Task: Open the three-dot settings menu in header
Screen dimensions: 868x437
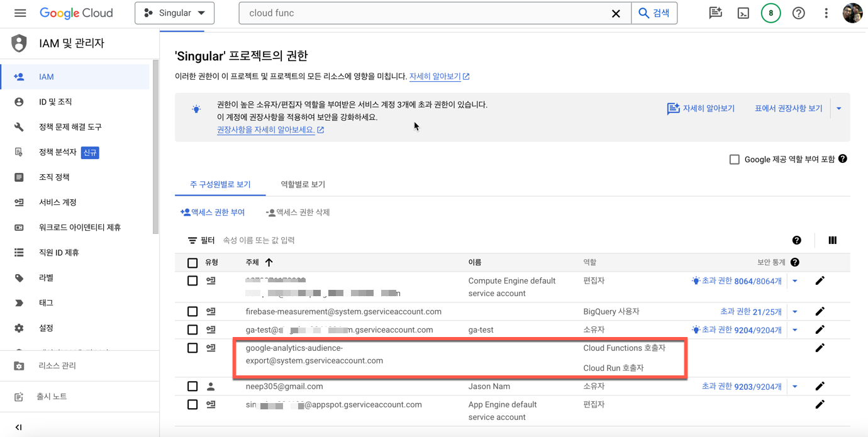Action: click(x=826, y=13)
